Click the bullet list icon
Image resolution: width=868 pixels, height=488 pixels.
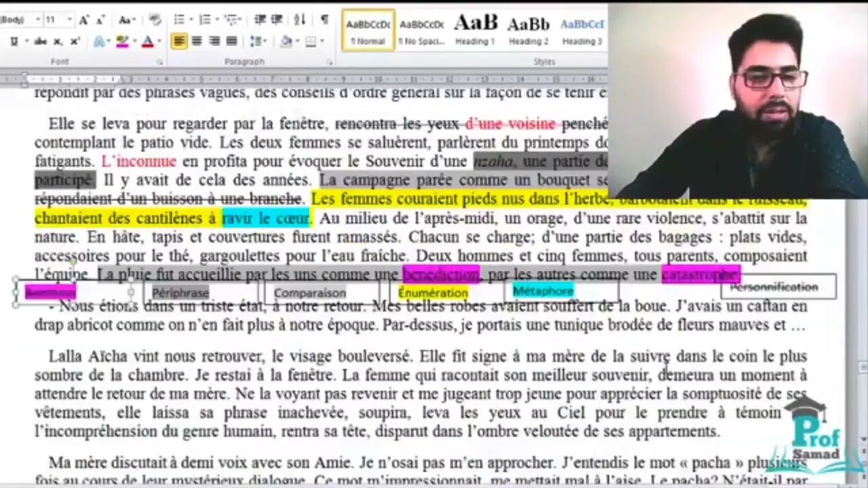pos(179,20)
